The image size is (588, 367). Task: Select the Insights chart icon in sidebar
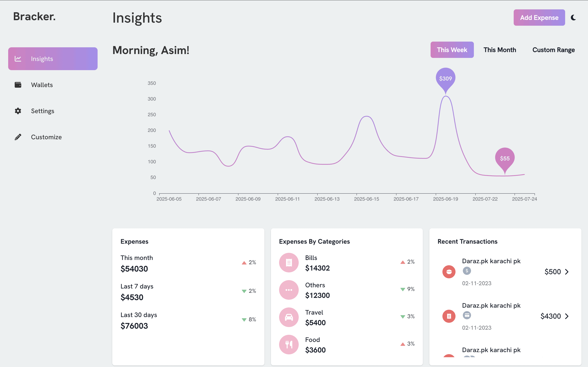pos(18,59)
